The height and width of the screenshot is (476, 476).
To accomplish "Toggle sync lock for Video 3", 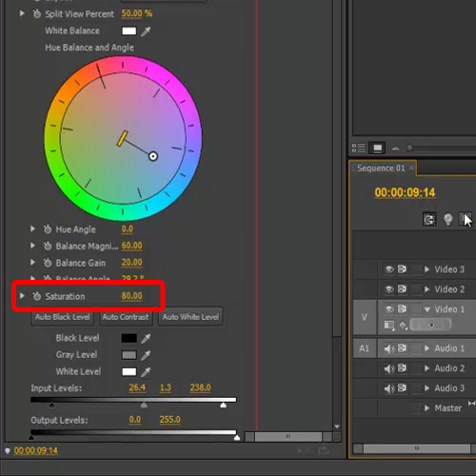I will 402,269.
